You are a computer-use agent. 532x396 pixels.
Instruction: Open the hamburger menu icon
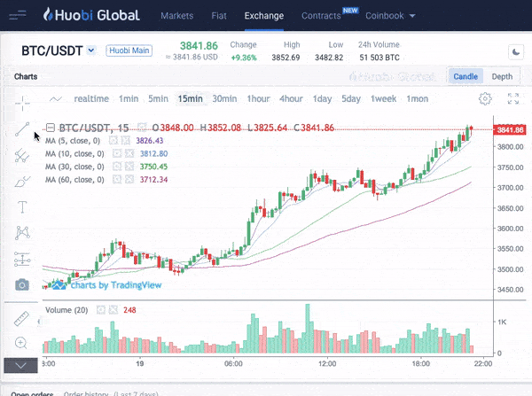pos(18,15)
